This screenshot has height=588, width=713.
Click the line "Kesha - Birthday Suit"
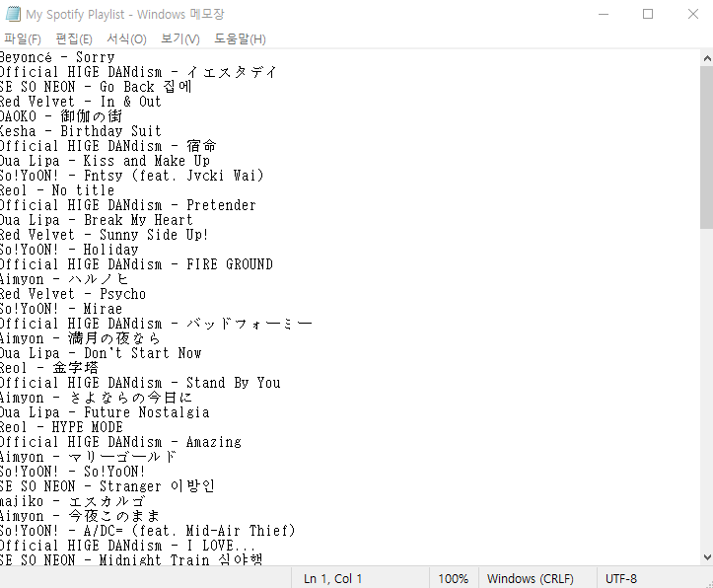coord(81,131)
